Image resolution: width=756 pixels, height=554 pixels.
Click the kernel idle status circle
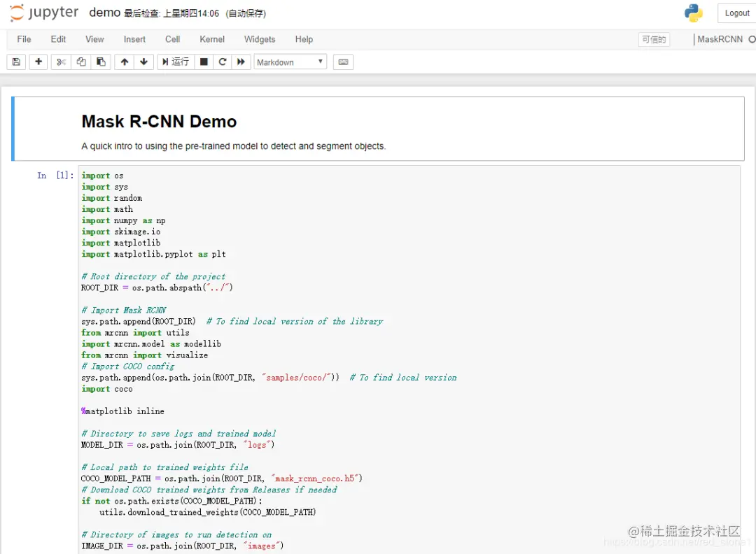point(752,39)
